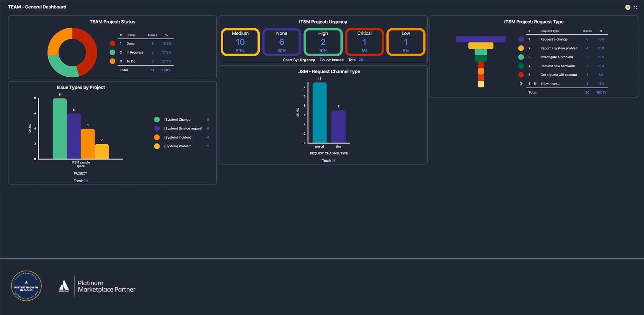Click the In Progress green legend dot
Screen dimensions: 644x315
coord(112,52)
